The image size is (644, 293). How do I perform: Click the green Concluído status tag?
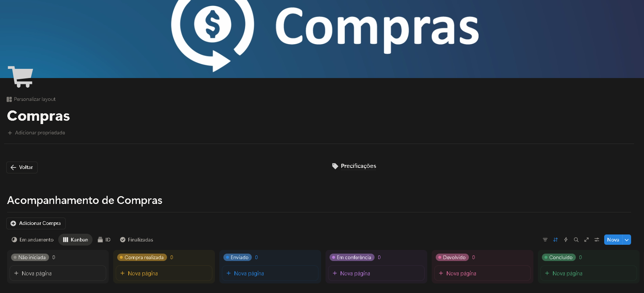click(558, 257)
